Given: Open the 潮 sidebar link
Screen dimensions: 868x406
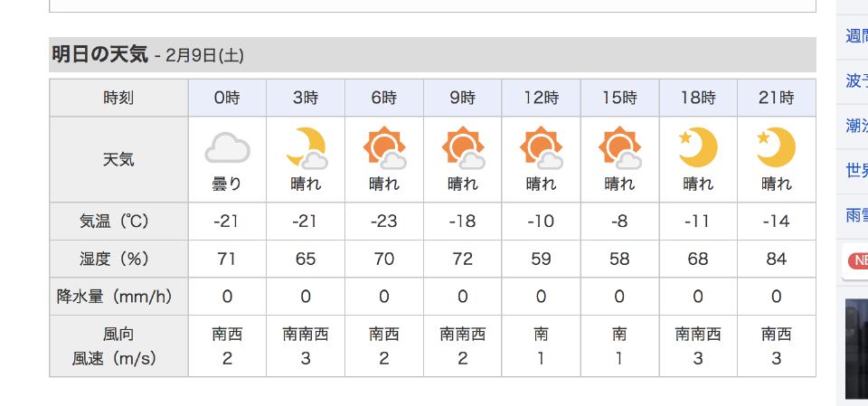Looking at the screenshot, I should point(856,126).
